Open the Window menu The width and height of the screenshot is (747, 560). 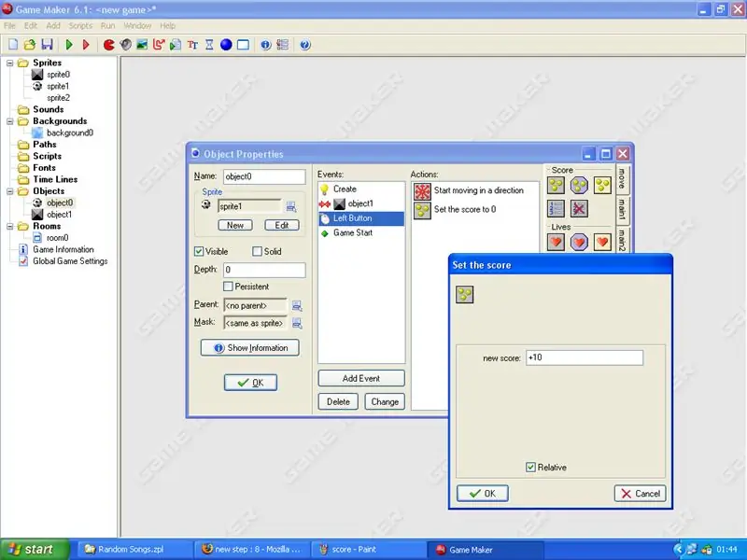pyautogui.click(x=137, y=26)
